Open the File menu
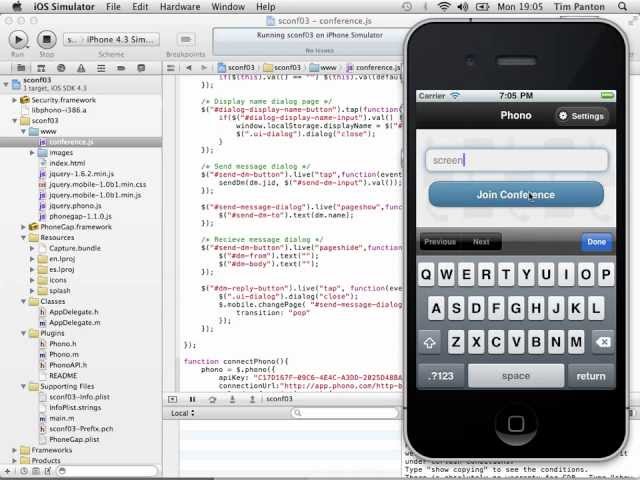This screenshot has height=480, width=640. 113,7
